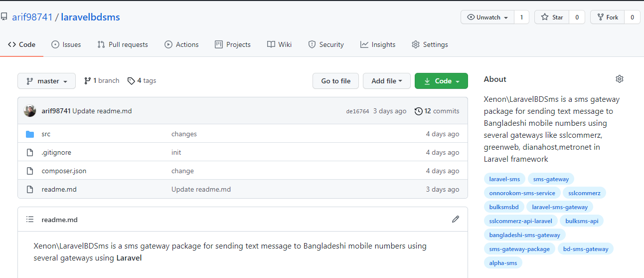Viewport: 644px width, 278px height.
Task: Fork the laravelbdsms repository
Action: tap(607, 17)
